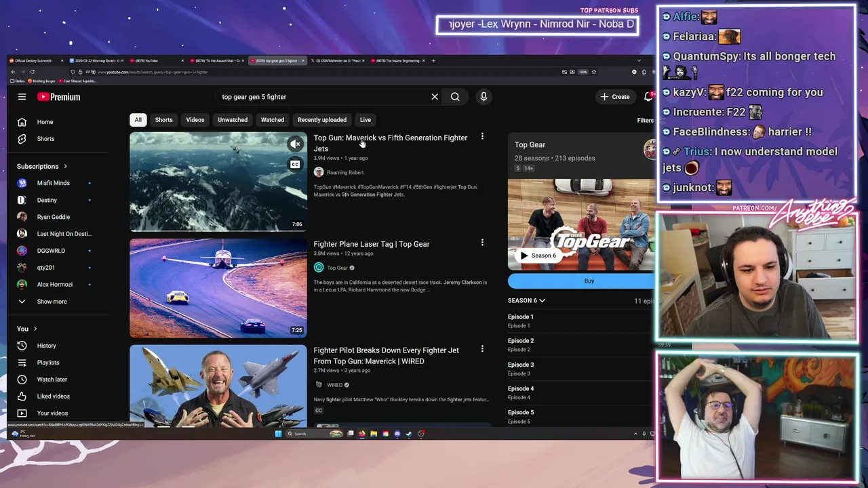Select the Recently uploaded filter chip

[322, 120]
